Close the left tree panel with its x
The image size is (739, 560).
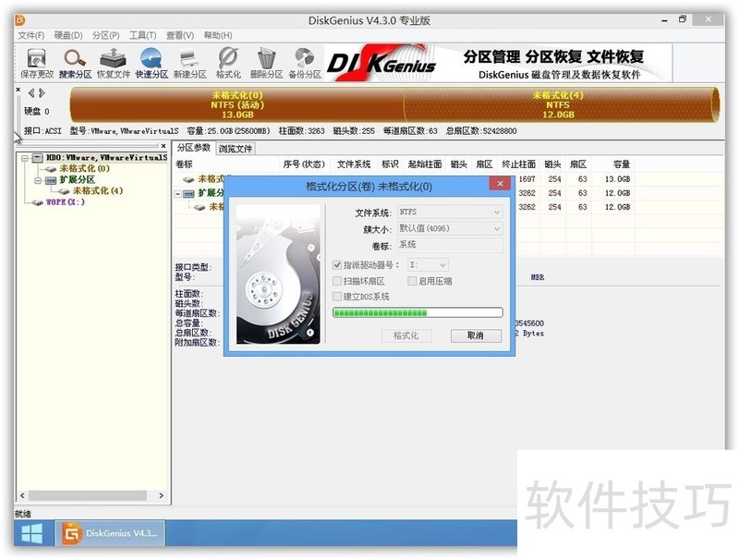tap(164, 146)
